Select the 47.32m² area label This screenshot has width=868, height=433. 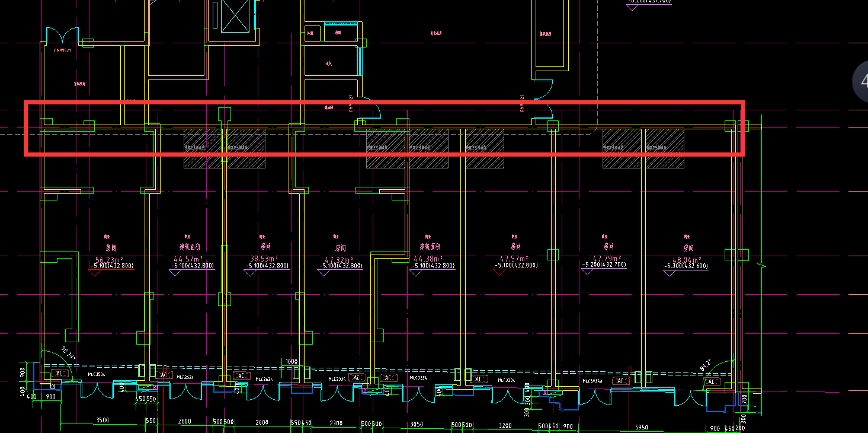(338, 260)
